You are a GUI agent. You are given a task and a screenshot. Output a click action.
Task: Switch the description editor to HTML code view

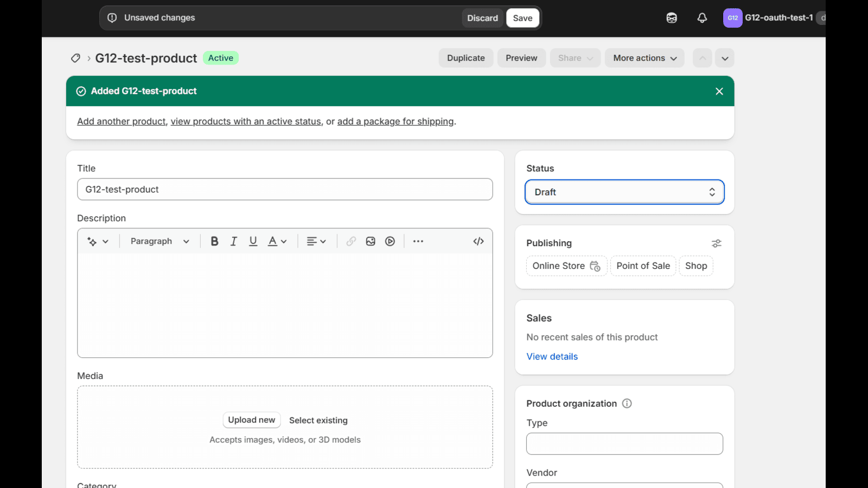478,241
